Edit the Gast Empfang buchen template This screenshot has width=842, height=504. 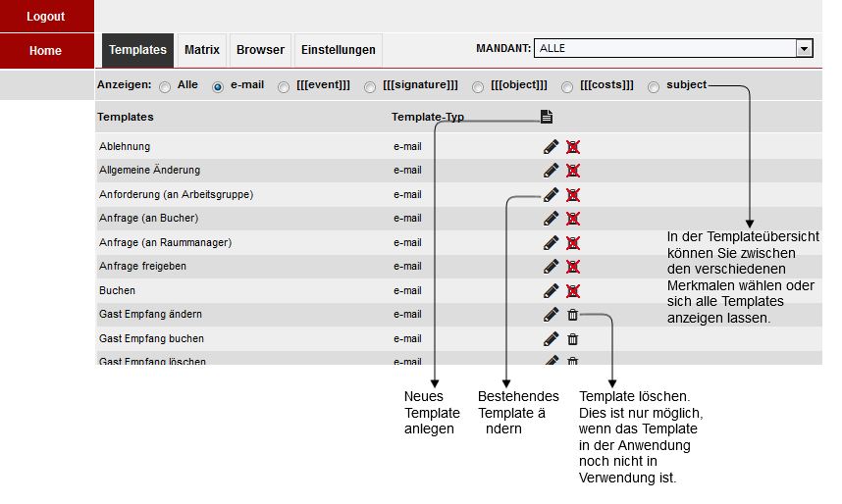click(551, 338)
